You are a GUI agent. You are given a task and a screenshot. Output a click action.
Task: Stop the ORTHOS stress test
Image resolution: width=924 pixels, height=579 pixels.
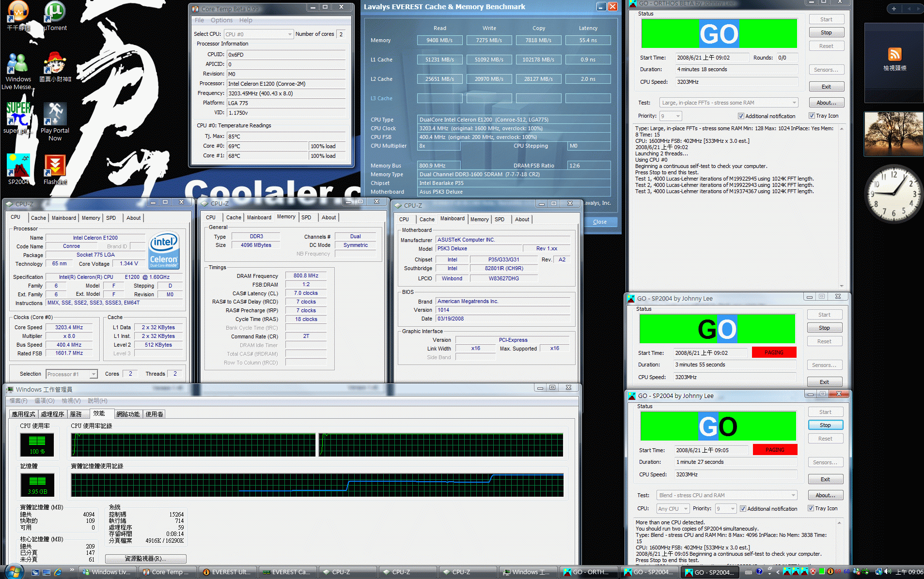coord(826,33)
